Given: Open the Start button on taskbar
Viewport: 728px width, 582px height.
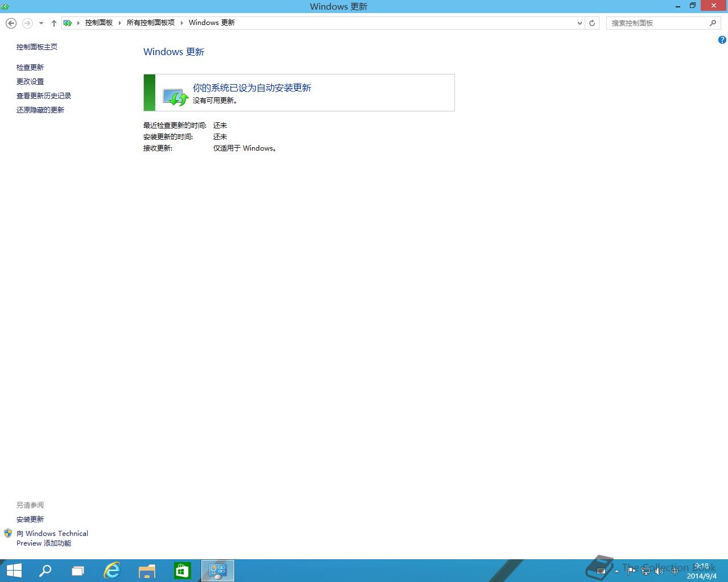Looking at the screenshot, I should click(x=14, y=571).
